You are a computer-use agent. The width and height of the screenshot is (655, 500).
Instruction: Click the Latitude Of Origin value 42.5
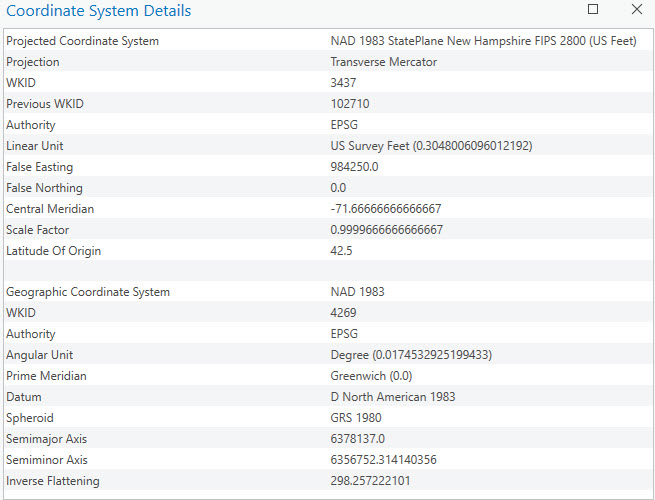pyautogui.click(x=341, y=251)
